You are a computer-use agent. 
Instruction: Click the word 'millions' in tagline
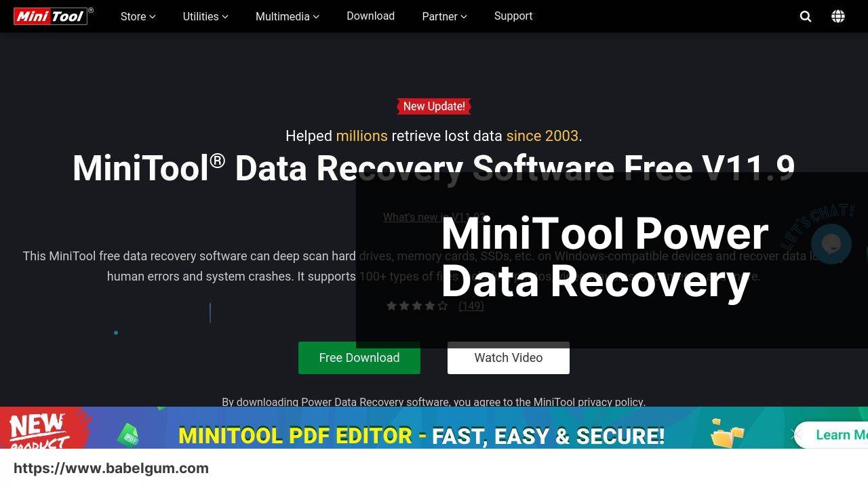coord(362,136)
